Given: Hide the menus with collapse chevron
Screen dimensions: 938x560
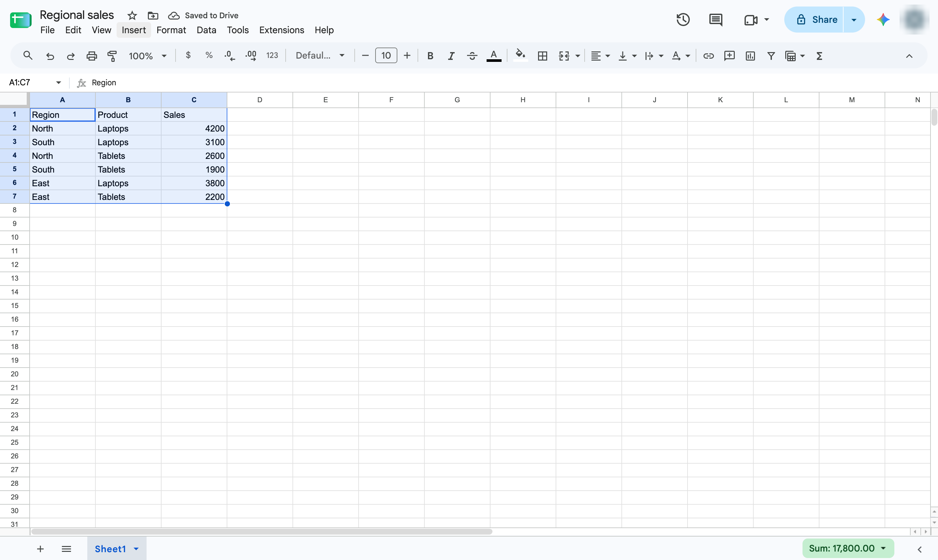Looking at the screenshot, I should 909,56.
